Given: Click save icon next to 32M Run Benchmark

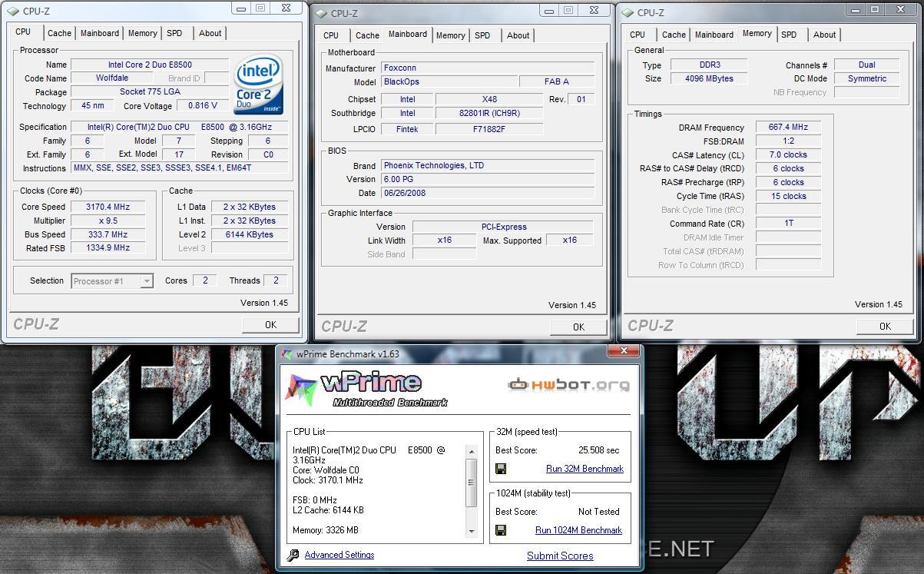Looking at the screenshot, I should (x=501, y=469).
